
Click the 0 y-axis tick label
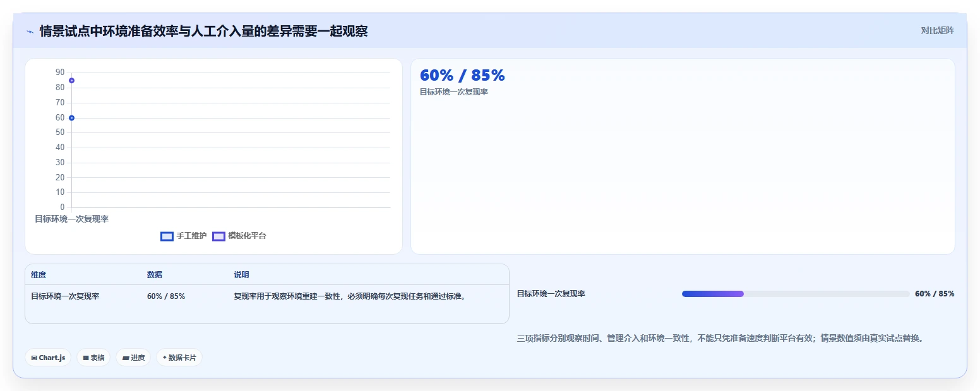62,207
